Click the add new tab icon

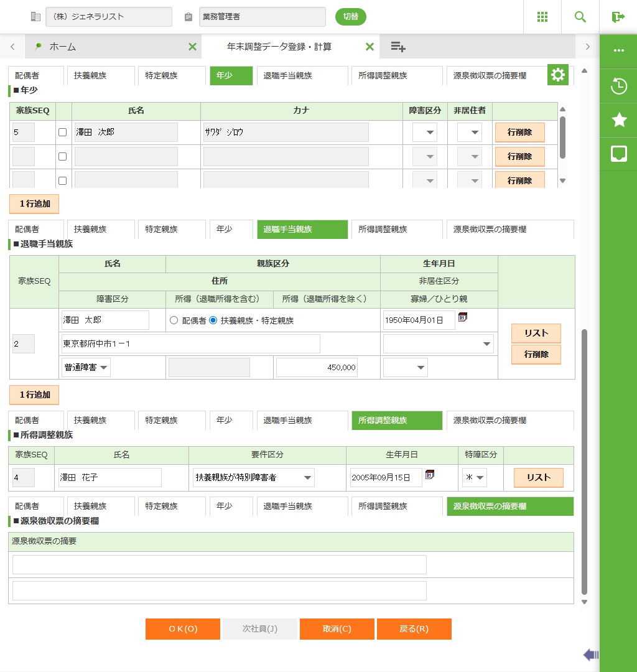tap(398, 47)
